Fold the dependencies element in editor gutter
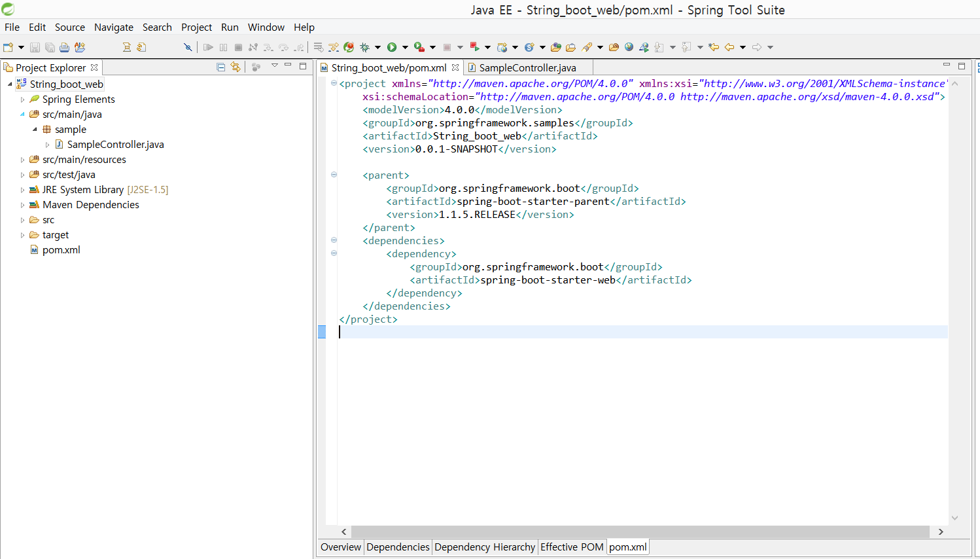The image size is (980, 559). pyautogui.click(x=334, y=240)
